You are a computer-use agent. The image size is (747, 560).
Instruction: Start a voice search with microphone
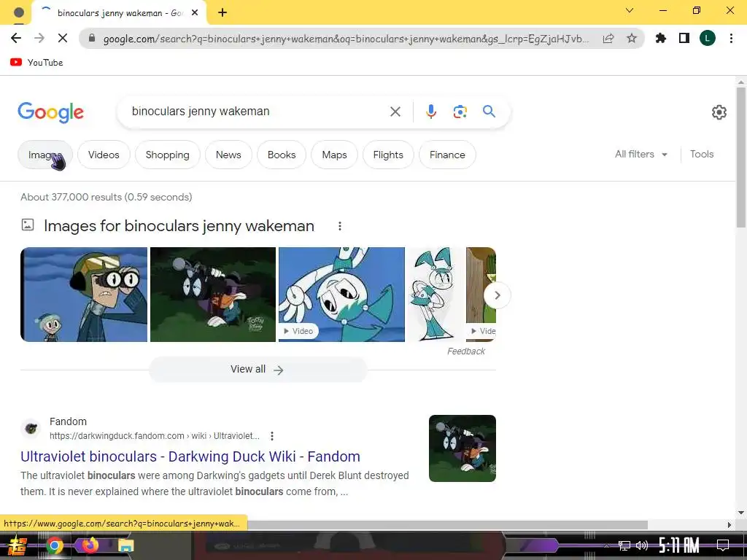(430, 112)
